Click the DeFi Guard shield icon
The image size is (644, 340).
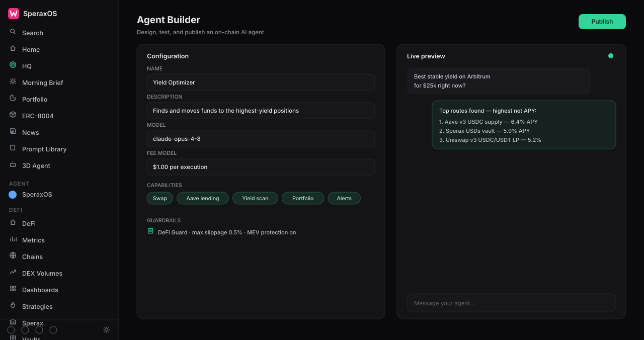pos(150,231)
